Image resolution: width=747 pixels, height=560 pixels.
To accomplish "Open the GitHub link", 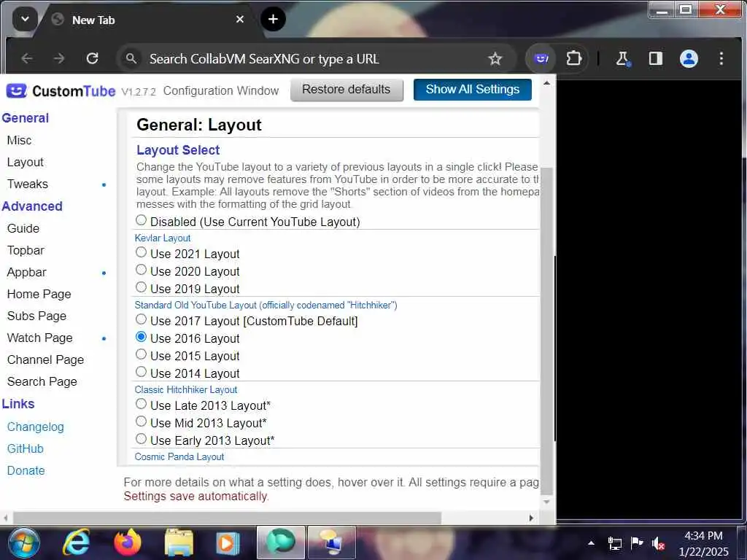I will point(26,448).
